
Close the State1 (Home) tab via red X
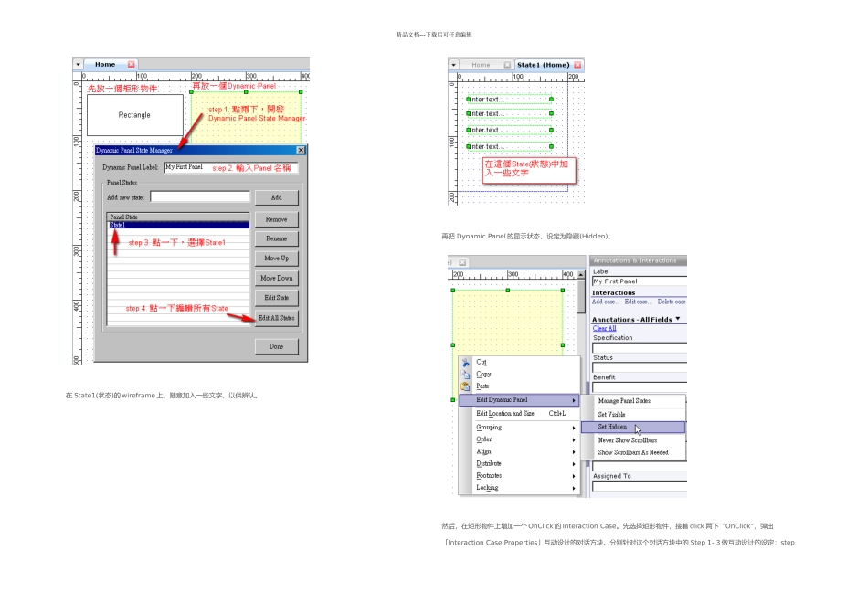(x=577, y=65)
